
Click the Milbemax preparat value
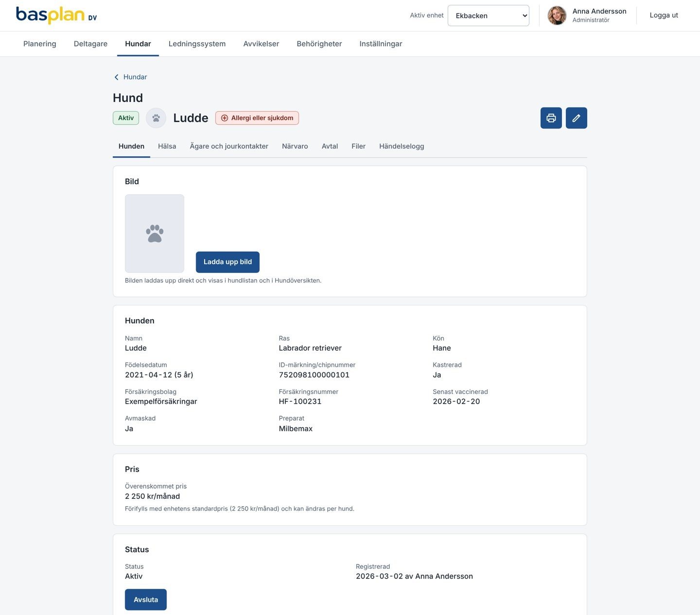tap(296, 429)
